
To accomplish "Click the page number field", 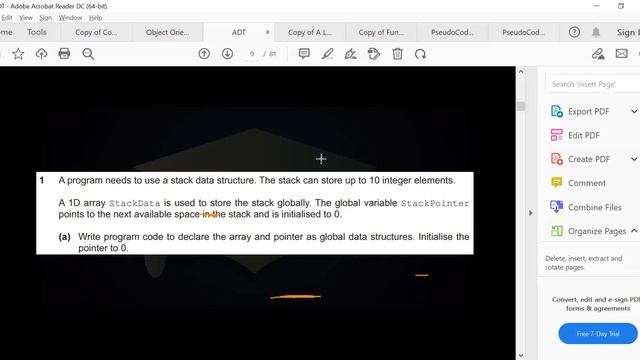I will pos(252,54).
